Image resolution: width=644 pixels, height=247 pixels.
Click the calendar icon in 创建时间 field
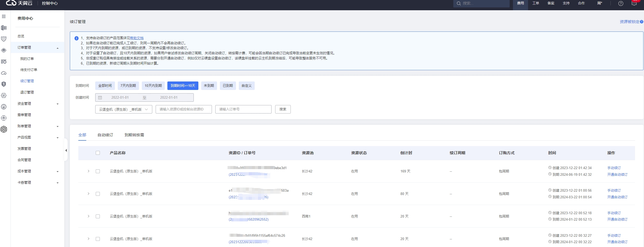(100, 98)
